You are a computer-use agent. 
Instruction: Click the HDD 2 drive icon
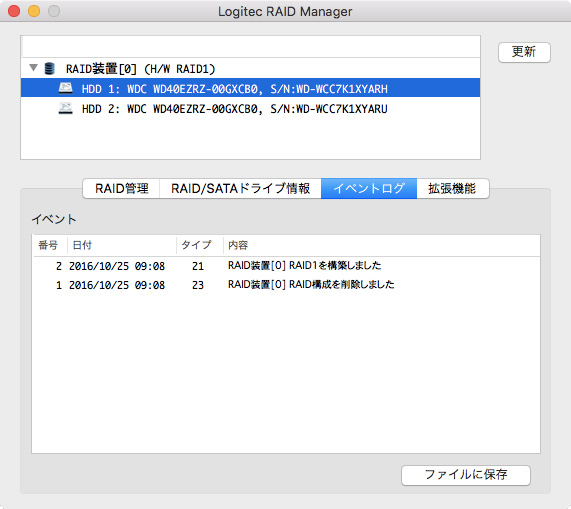66,108
